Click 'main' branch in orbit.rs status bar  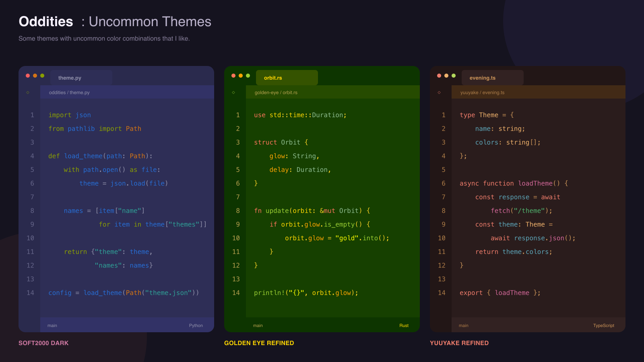point(258,325)
